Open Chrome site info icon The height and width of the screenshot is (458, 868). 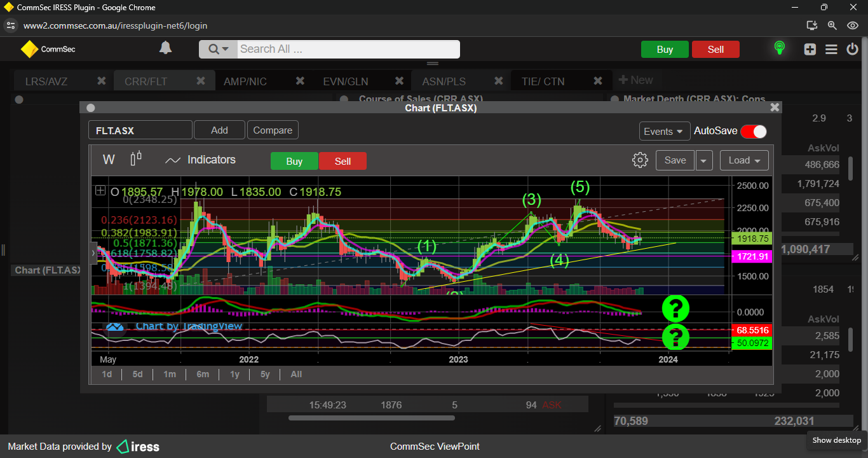point(10,25)
